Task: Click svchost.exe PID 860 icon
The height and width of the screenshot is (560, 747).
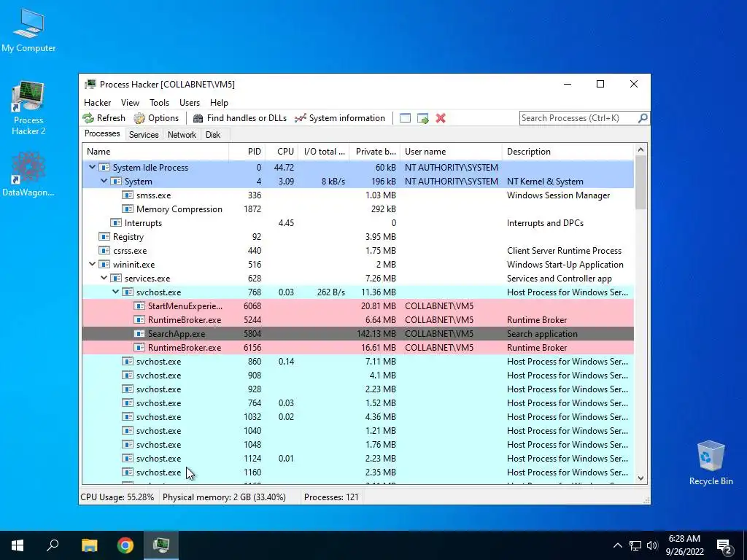Action: 128,361
